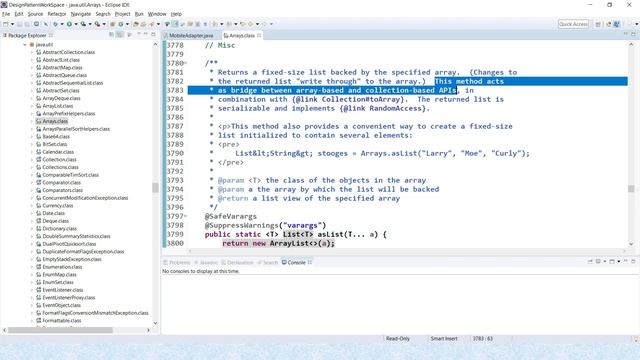640x360 pixels.
Task: Click the Package Explorer vertical scrollbar thumb
Action: [x=155, y=187]
